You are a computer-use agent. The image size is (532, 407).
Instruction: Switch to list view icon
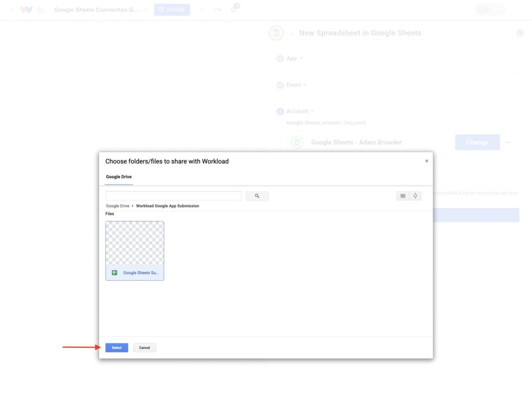(x=403, y=196)
